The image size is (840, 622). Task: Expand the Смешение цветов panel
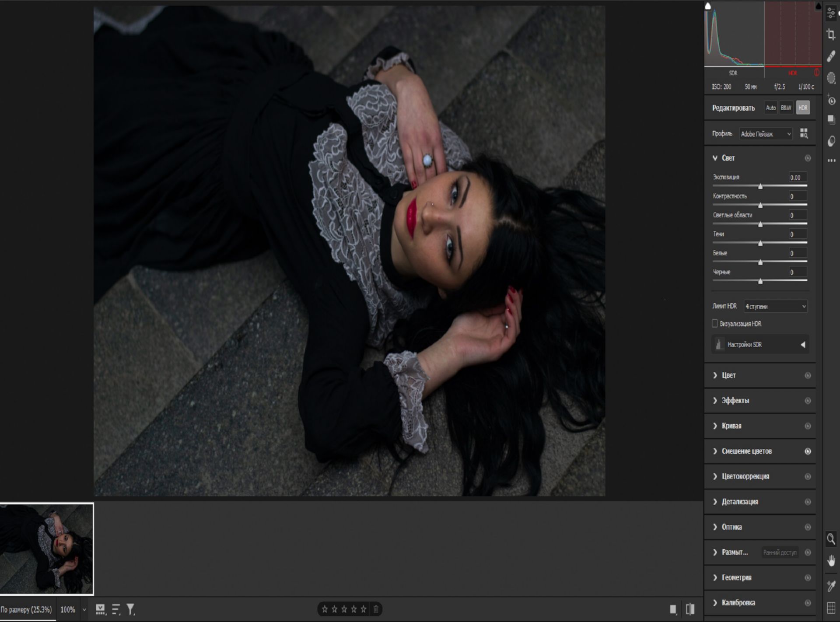pyautogui.click(x=715, y=451)
